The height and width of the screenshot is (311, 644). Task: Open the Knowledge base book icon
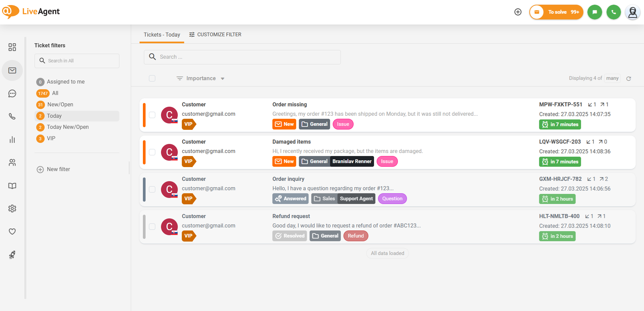pyautogui.click(x=12, y=186)
